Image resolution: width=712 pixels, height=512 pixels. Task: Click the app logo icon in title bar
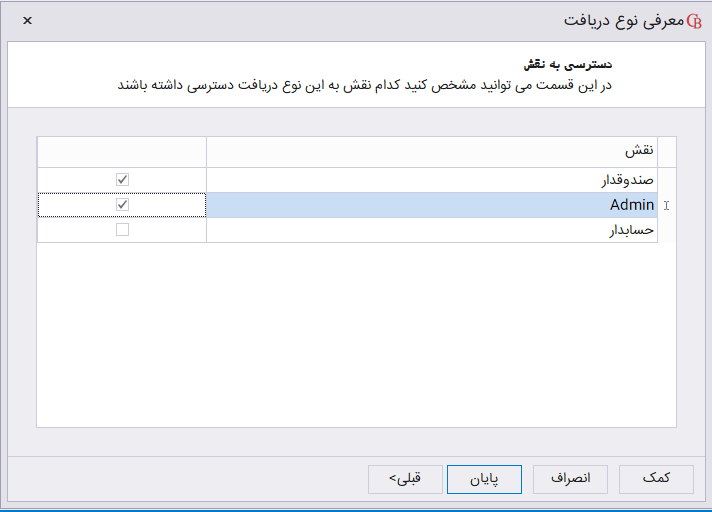(696, 20)
